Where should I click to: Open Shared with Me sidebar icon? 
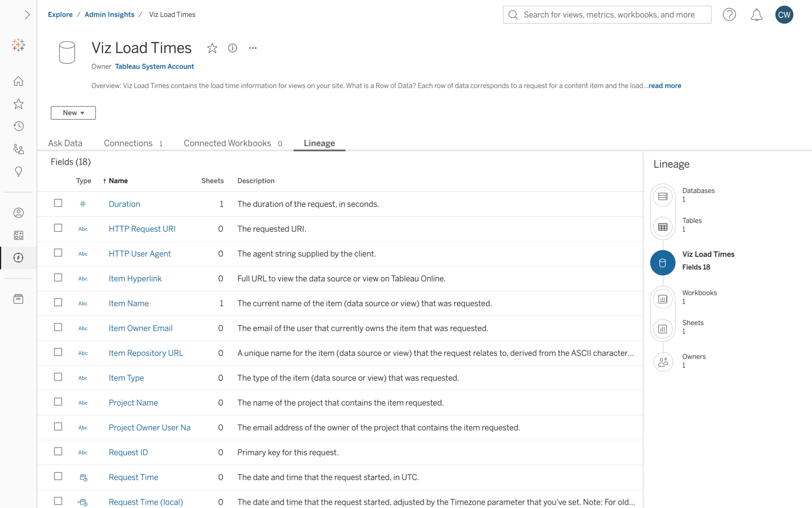[x=18, y=149]
